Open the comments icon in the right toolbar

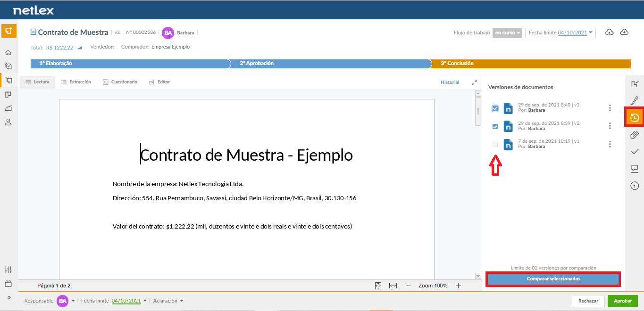click(635, 169)
